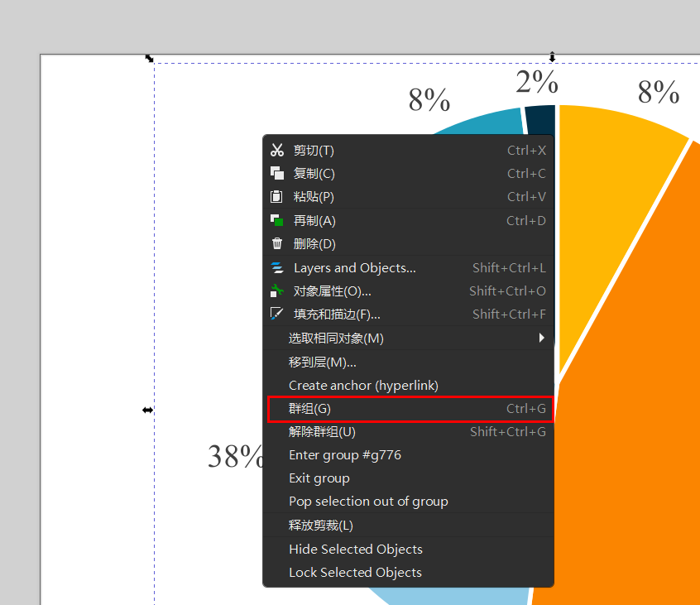Click Lock Selected Objects

coord(355,573)
